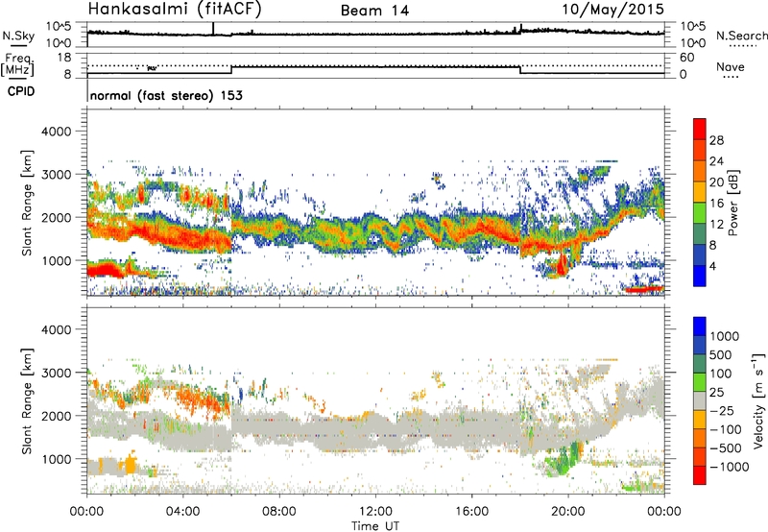The image size is (768, 532).
Task: Click the power colorbar value '4'
Action: click(x=713, y=266)
